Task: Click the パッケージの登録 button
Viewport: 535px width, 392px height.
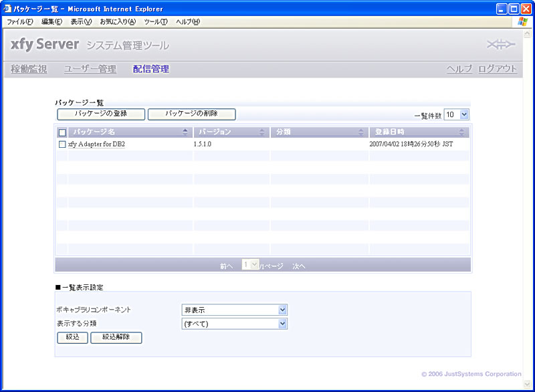Action: point(101,114)
